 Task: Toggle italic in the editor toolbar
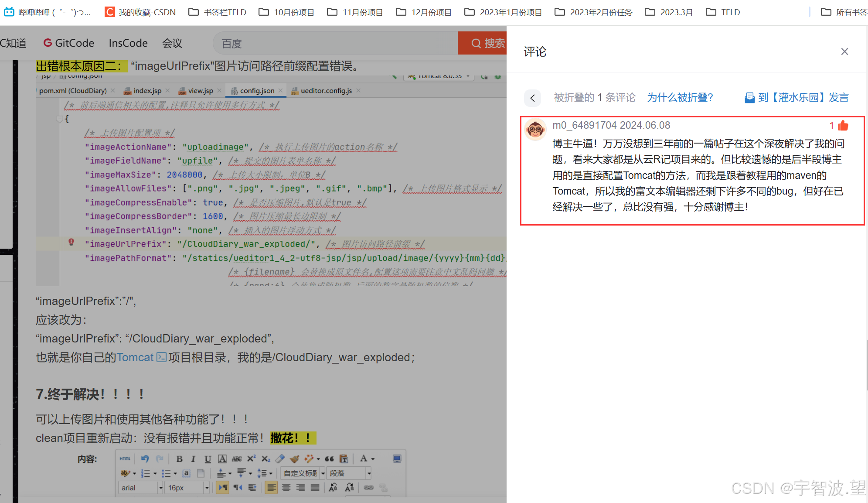tap(193, 459)
